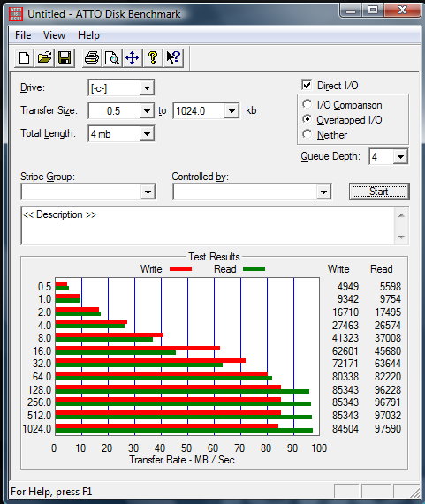This screenshot has width=425, height=504.
Task: Close the ATTO Disk Benchmark window
Action: [402, 11]
